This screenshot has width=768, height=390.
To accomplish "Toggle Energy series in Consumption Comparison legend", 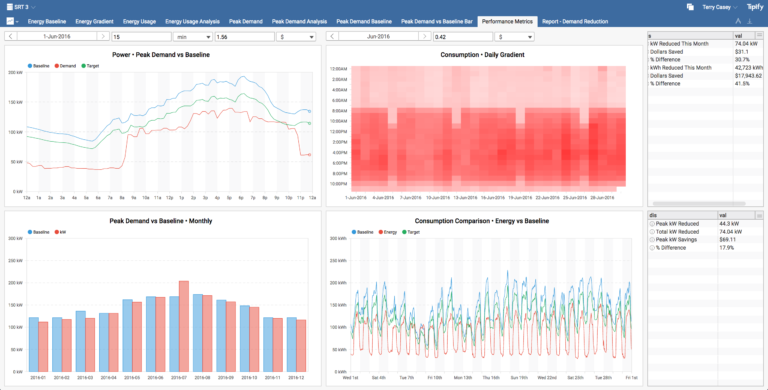I will [x=387, y=232].
